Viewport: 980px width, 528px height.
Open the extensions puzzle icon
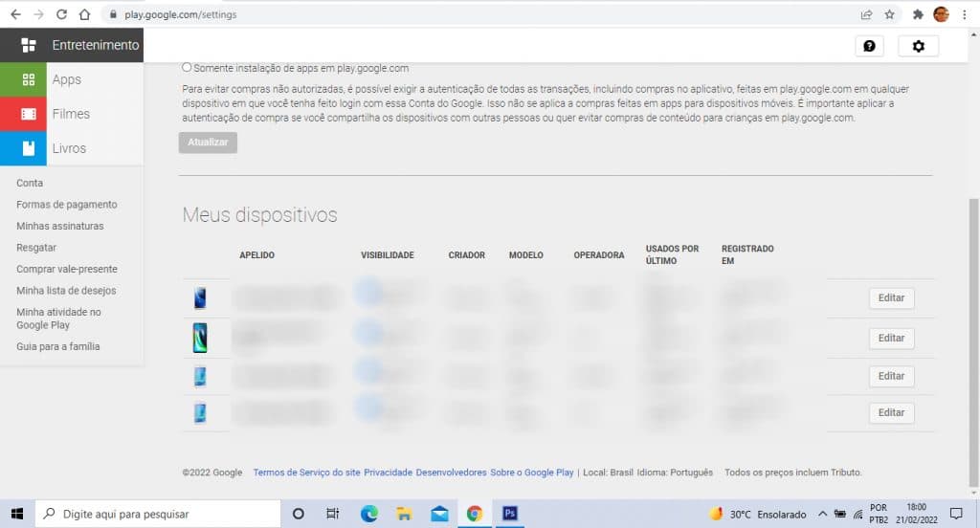coord(918,14)
